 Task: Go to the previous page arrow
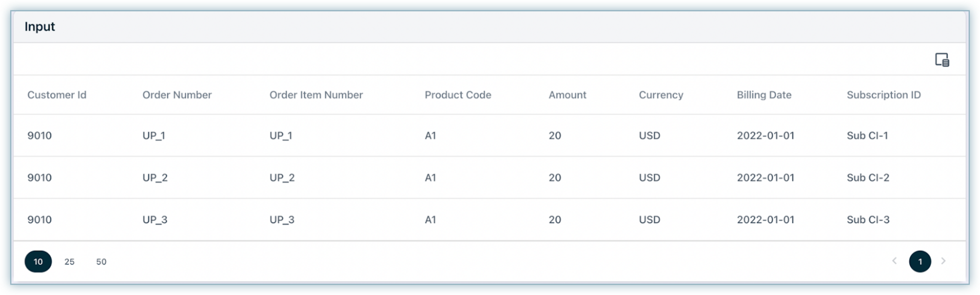tap(894, 261)
